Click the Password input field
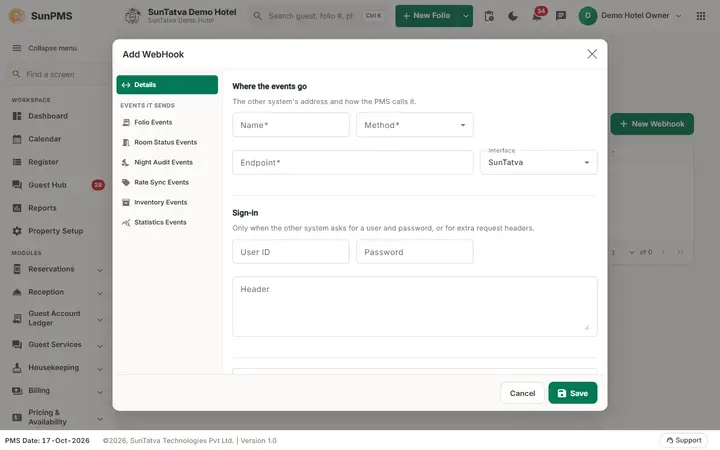Image resolution: width=720 pixels, height=450 pixels. point(415,252)
